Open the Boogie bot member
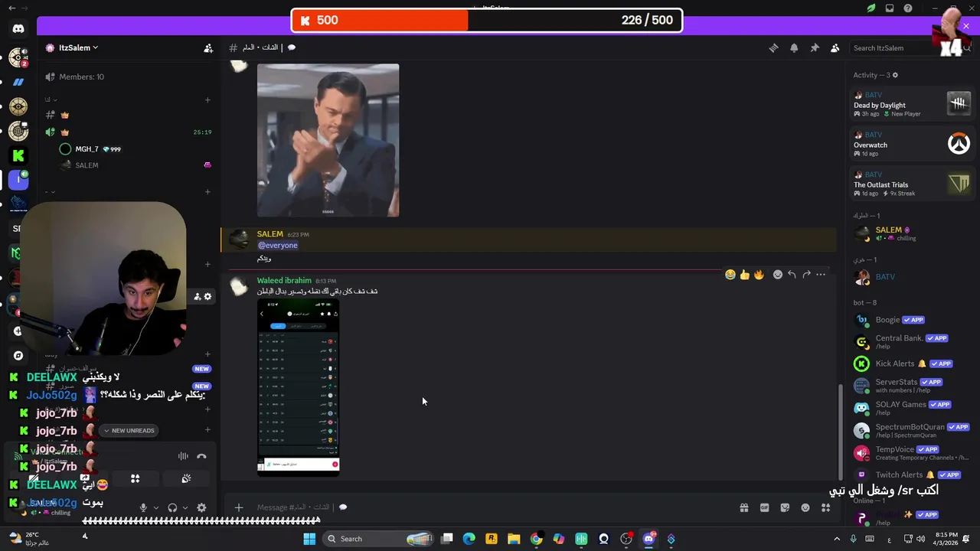Screen dimensions: 980x551 click(911, 320)
